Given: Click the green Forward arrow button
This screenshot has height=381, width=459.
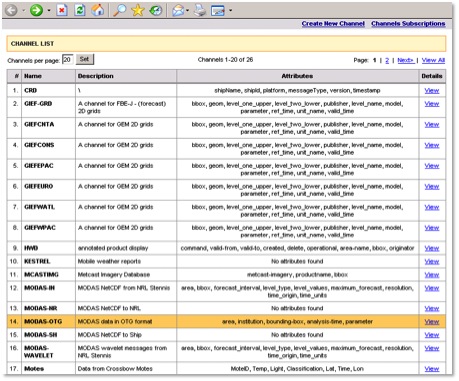Looking at the screenshot, I should click(36, 10).
